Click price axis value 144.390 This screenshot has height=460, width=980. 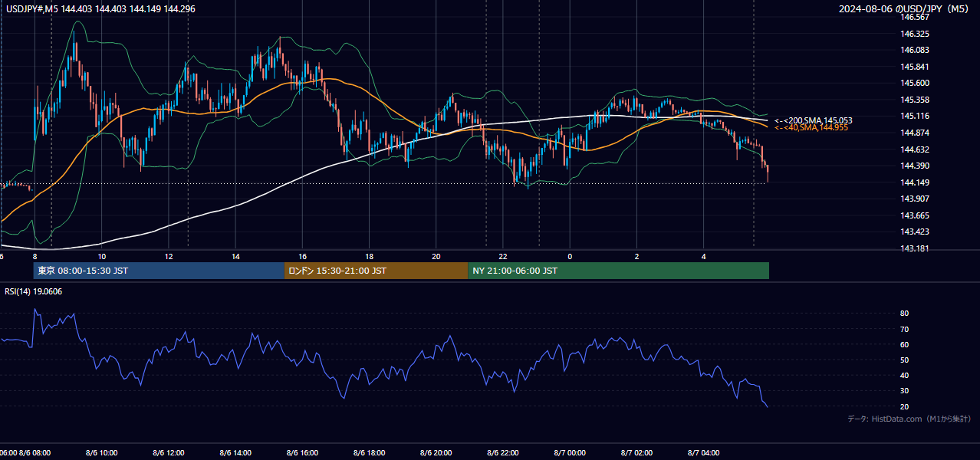click(x=914, y=166)
